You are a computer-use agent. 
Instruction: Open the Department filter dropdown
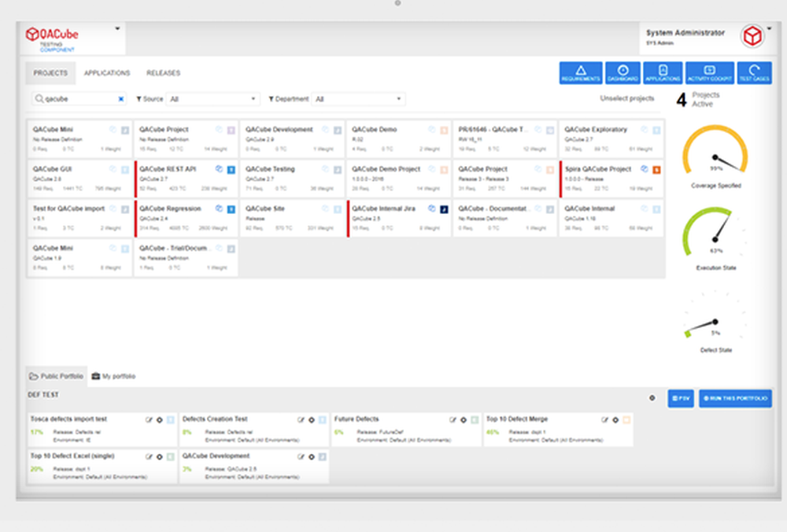click(358, 99)
